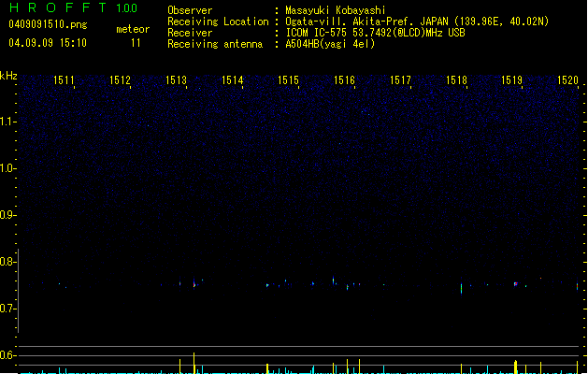The image size is (588, 374).
Task: Click the 1.0 kHz frequency label
Action: point(7,168)
